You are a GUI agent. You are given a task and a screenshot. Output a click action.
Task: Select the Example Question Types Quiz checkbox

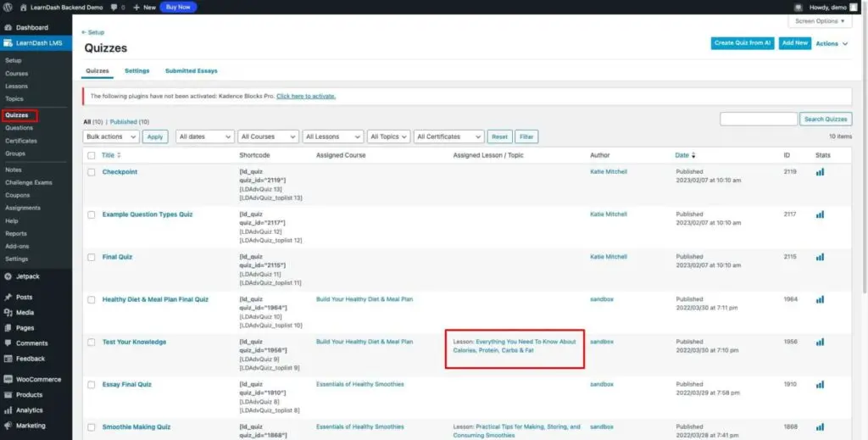click(x=92, y=214)
